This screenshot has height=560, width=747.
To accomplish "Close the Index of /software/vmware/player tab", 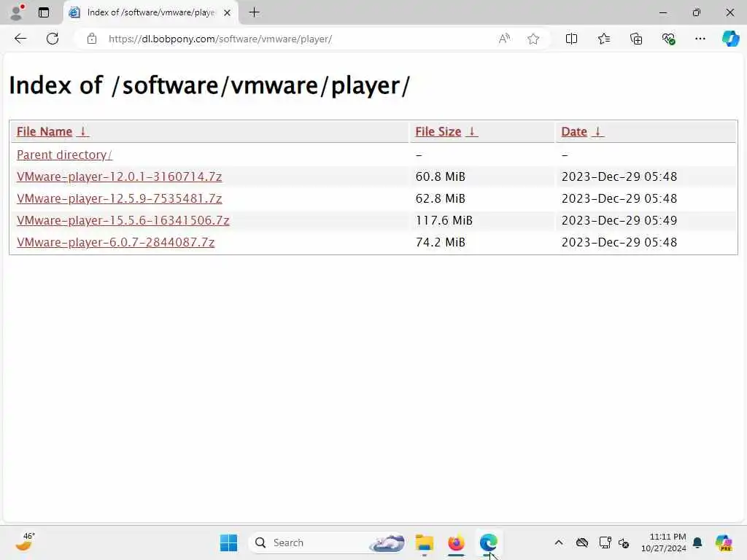I will click(x=228, y=13).
